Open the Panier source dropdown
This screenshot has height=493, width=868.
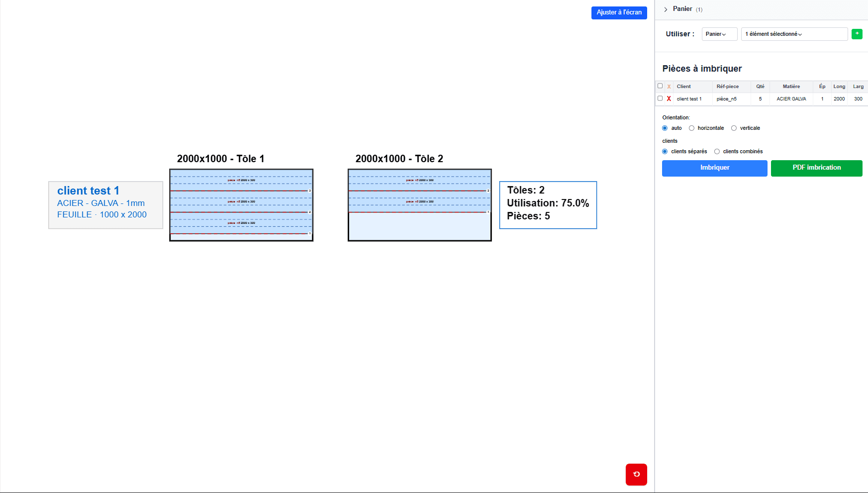(719, 34)
